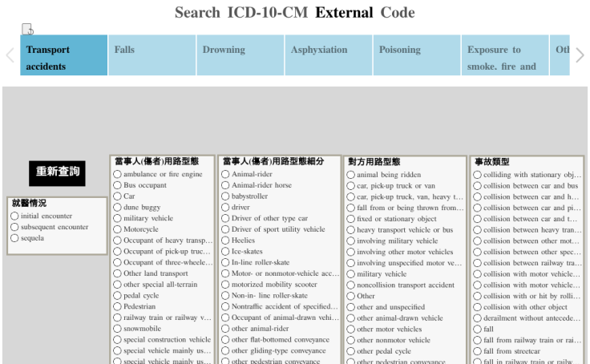Switch to the Drowning tab

coord(240,55)
